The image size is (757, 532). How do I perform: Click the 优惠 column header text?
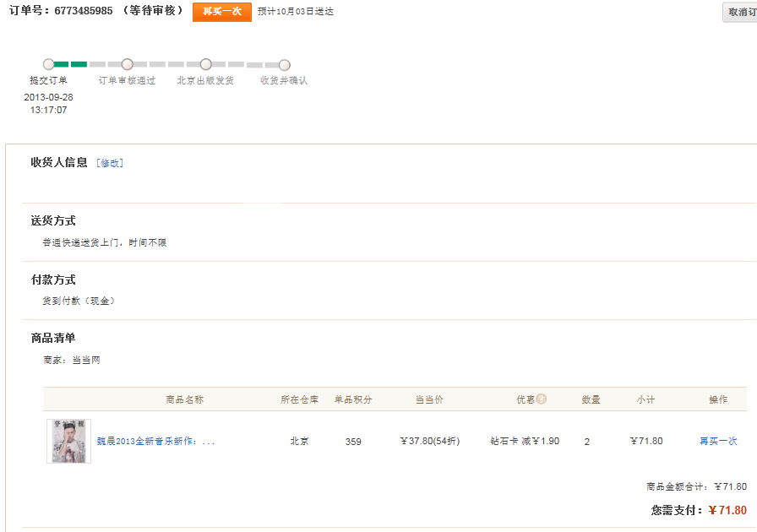pyautogui.click(x=526, y=399)
